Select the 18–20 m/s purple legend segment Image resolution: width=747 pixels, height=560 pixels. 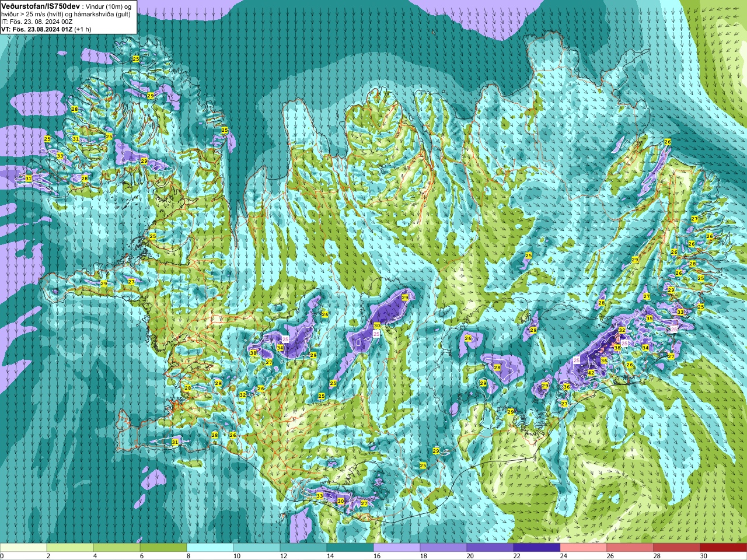click(444, 548)
